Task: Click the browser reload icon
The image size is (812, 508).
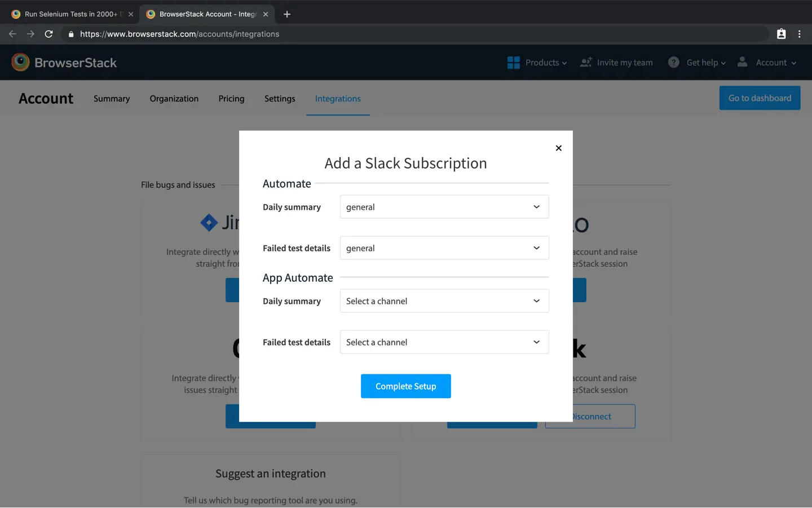Action: (49, 34)
